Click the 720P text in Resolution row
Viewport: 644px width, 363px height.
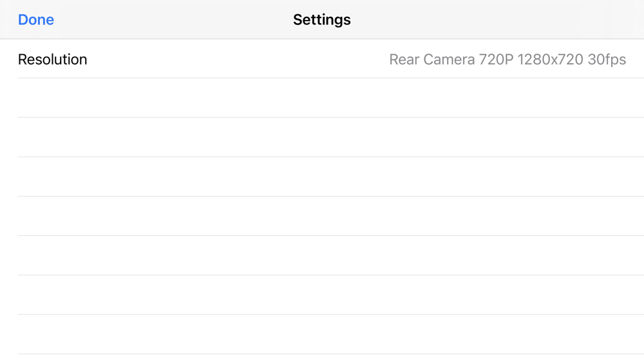pyautogui.click(x=496, y=60)
